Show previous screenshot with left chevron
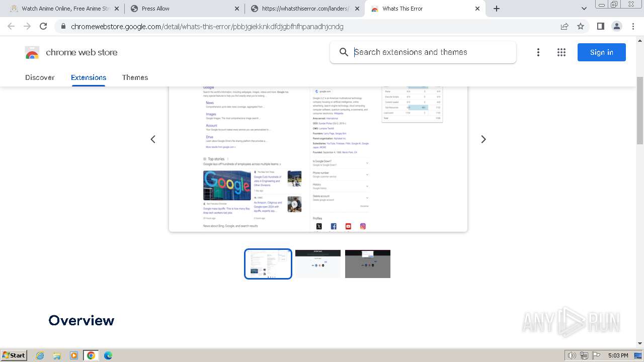The width and height of the screenshot is (644, 362). pos(153,139)
